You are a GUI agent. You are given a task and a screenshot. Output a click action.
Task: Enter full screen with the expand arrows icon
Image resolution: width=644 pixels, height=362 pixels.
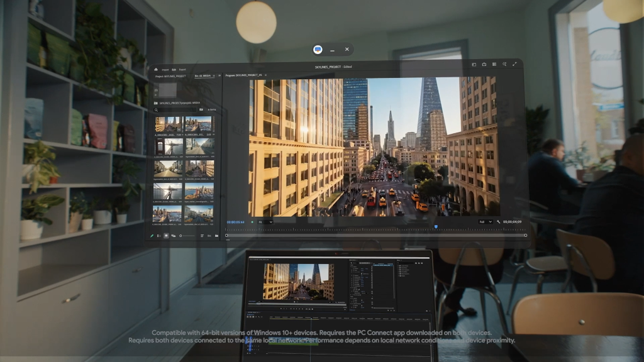tap(515, 63)
